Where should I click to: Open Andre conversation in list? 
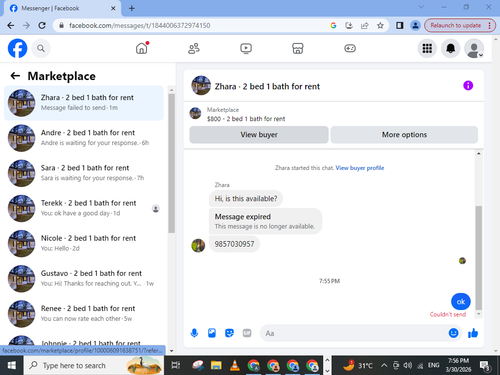coord(84,138)
